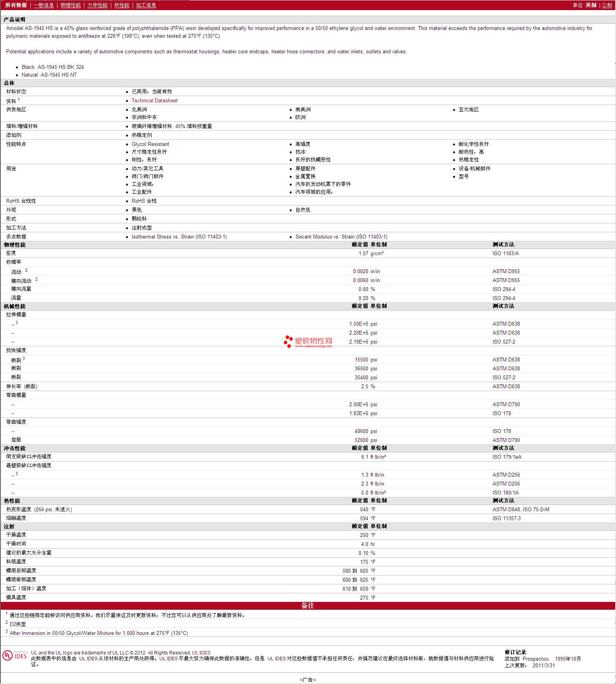Switch to the 物理性能 tab

(x=71, y=5)
